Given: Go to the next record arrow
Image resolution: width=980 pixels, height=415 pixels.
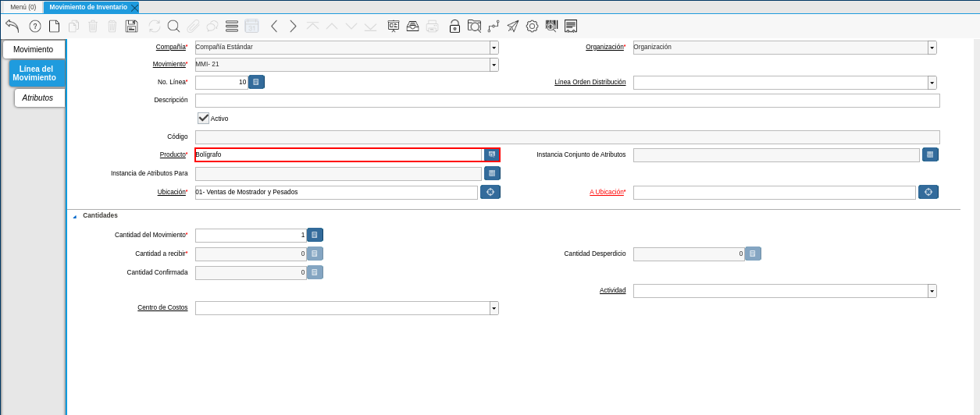Looking at the screenshot, I should (293, 26).
